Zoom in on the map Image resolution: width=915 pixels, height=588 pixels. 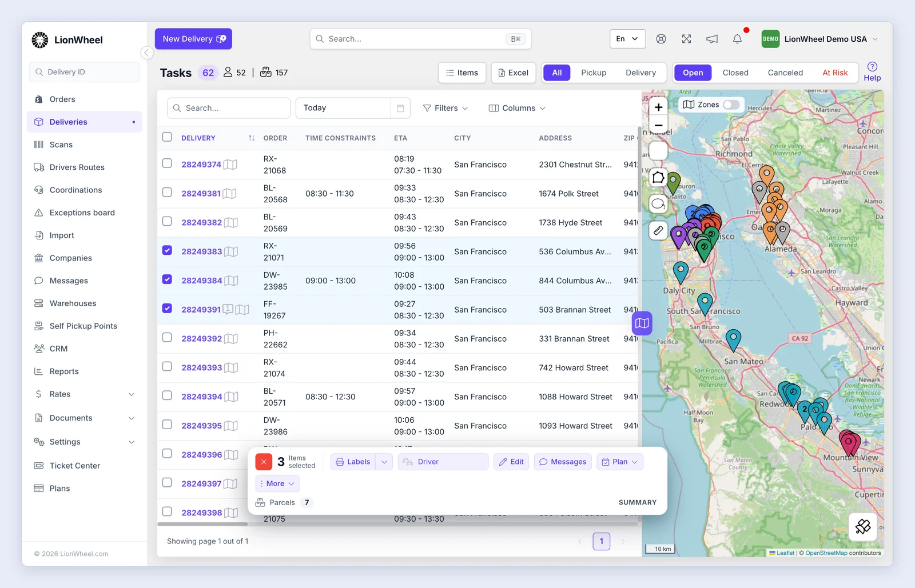click(x=659, y=107)
